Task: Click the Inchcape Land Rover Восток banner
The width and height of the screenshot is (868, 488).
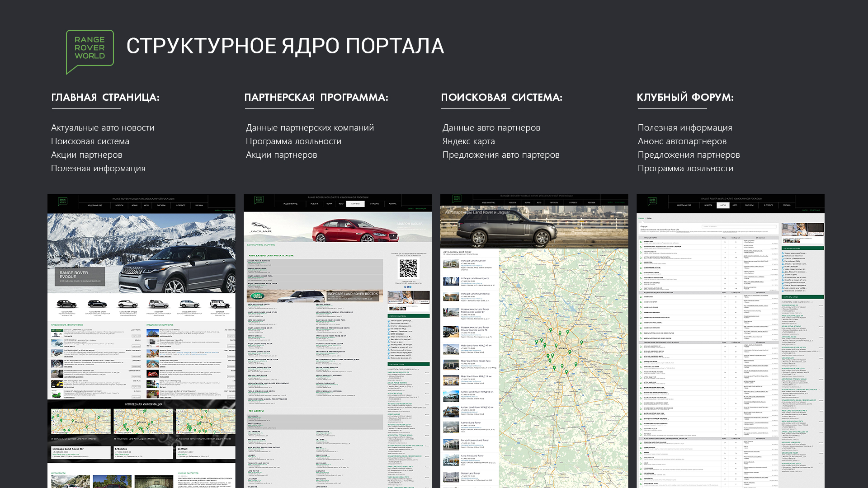Action: coord(315,296)
